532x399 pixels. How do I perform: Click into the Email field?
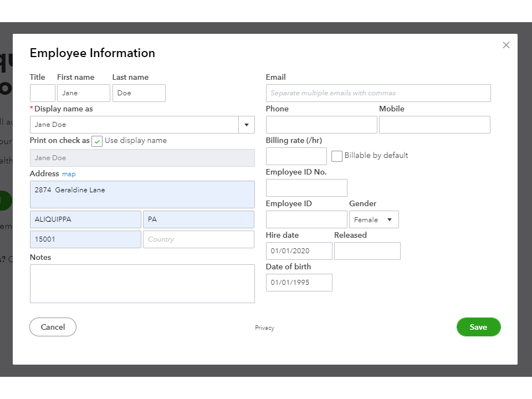point(378,93)
